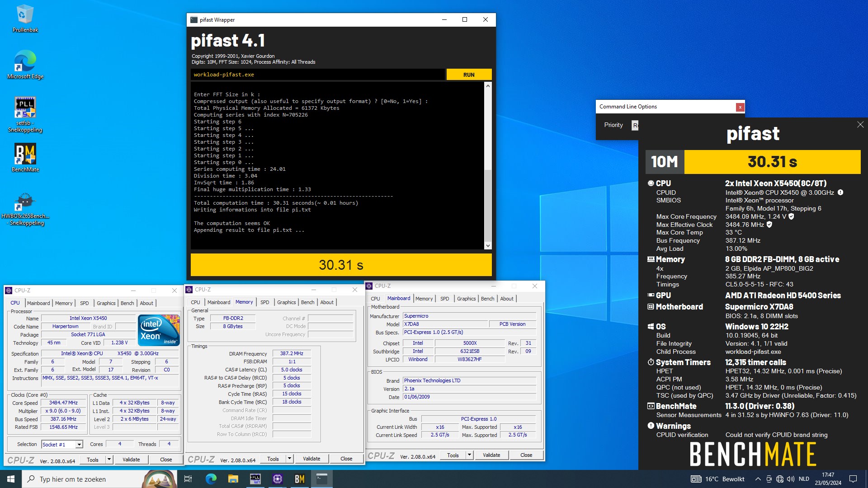Open Edge from the taskbar
The height and width of the screenshot is (488, 868).
(211, 479)
